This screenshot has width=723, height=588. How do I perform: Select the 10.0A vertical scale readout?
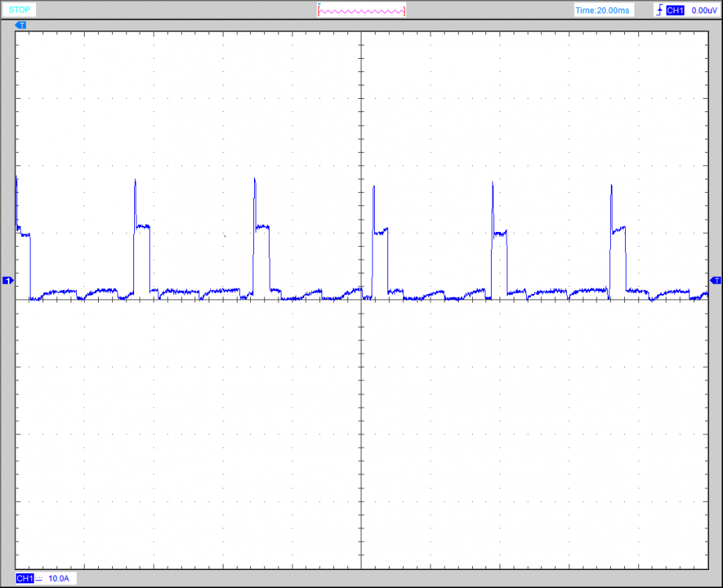59,578
